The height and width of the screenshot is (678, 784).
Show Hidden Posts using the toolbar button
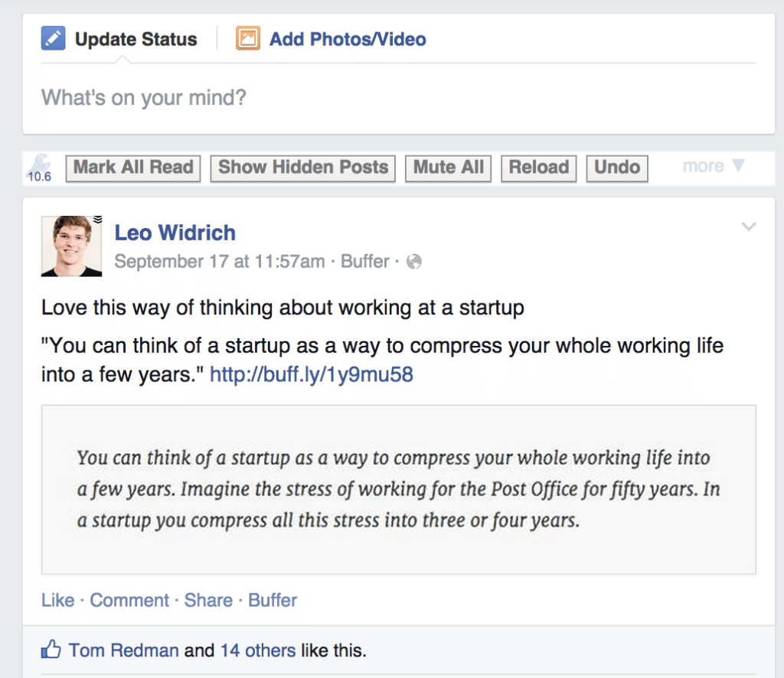click(x=302, y=168)
